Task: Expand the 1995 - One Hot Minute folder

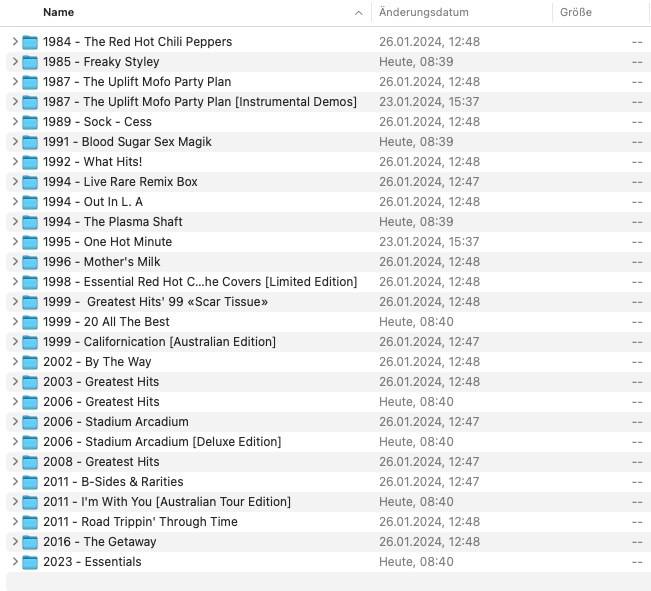Action: 15,241
